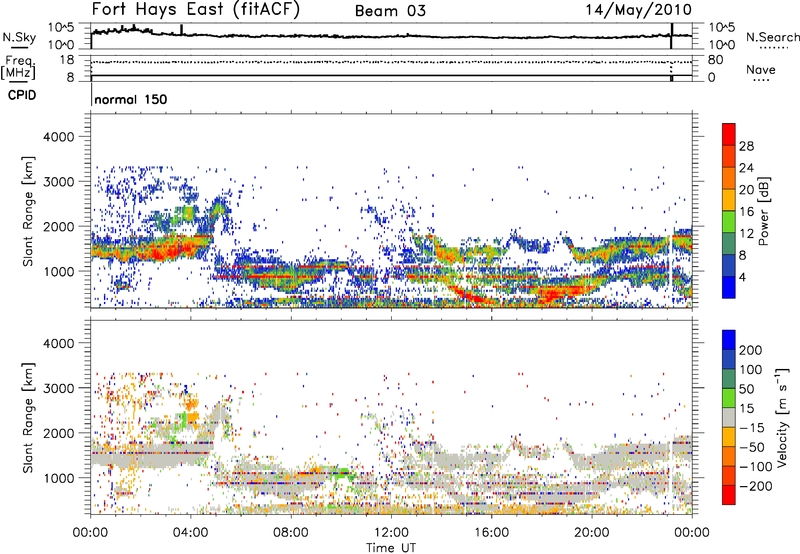Click the '4' label on Power color bar
800x554 pixels.
pos(742,278)
